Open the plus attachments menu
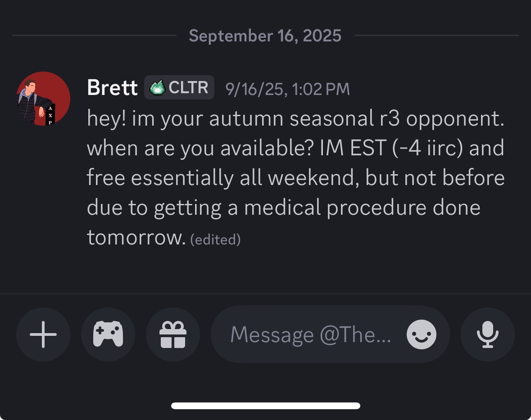Viewport: 531px width, 420px height. point(43,334)
